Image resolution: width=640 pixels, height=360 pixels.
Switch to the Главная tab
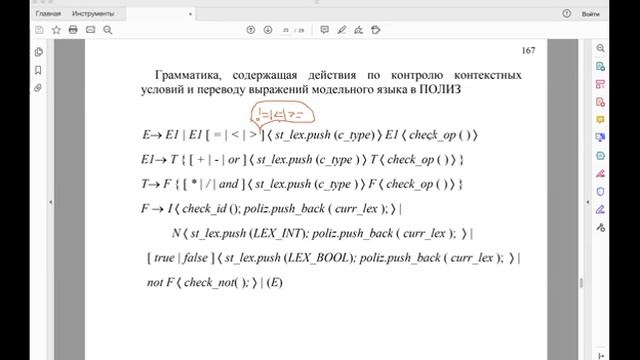coord(48,13)
